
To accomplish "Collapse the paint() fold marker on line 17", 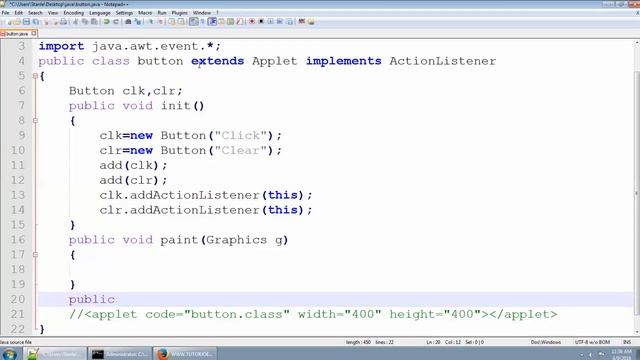I will pos(36,255).
